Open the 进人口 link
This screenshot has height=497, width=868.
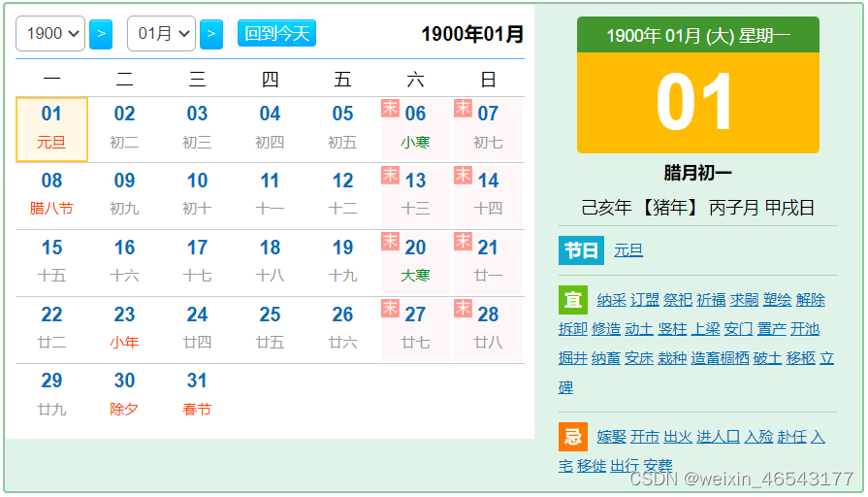click(x=719, y=437)
